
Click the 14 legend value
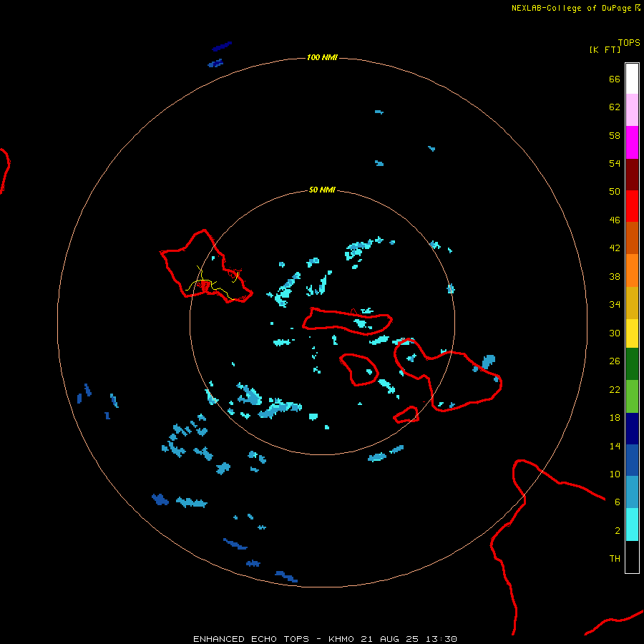point(615,446)
